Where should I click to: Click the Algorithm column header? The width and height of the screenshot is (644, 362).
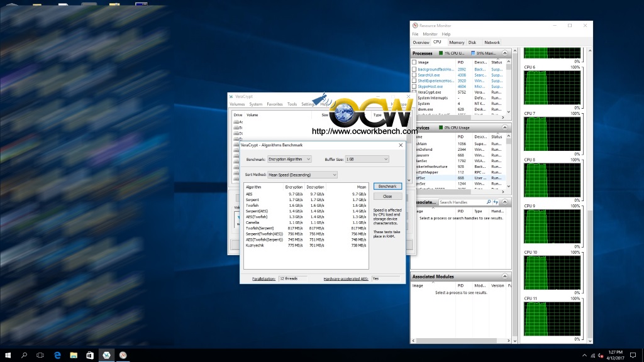tap(253, 187)
